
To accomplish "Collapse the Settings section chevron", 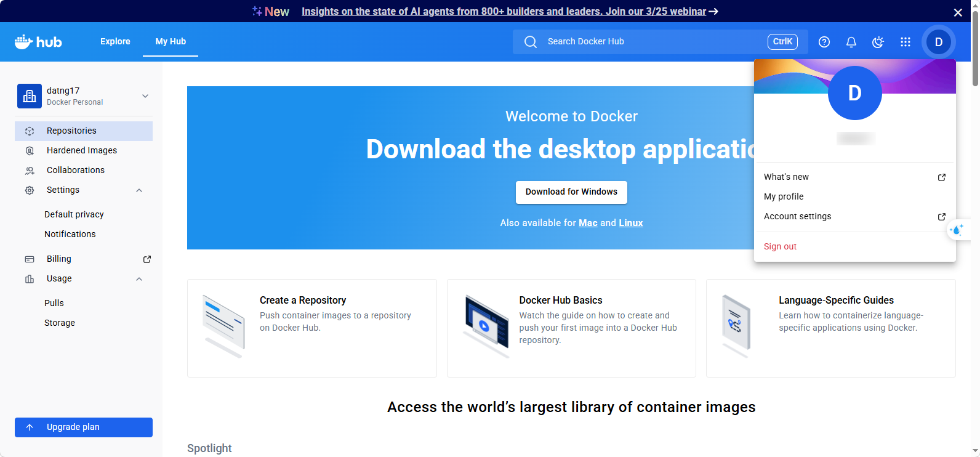I will pos(139,190).
